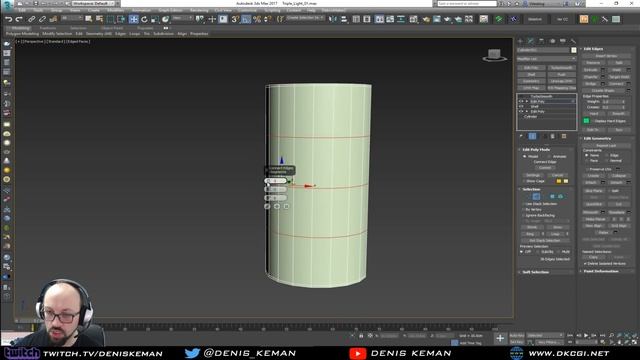Collapse the Edit Edges rollout

(x=593, y=49)
